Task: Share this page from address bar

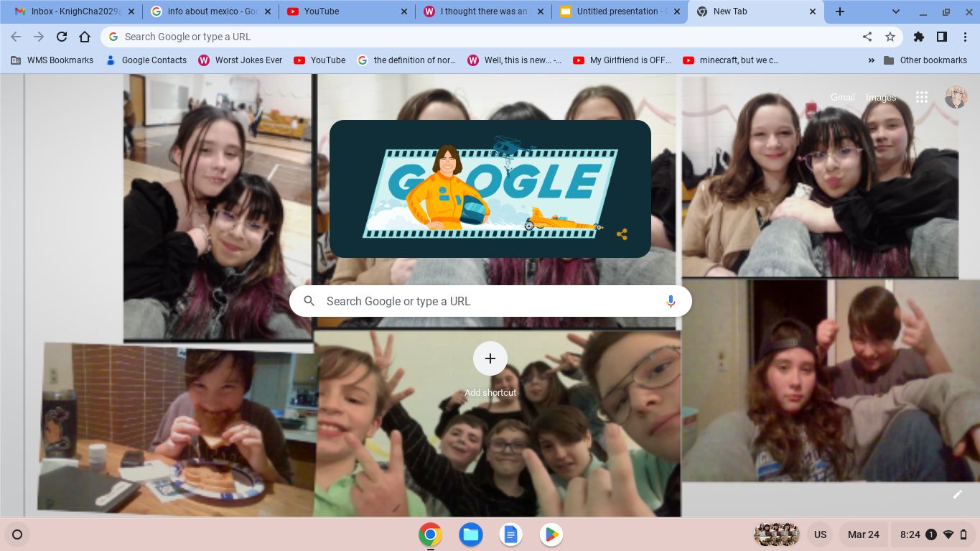Action: pos(867,37)
